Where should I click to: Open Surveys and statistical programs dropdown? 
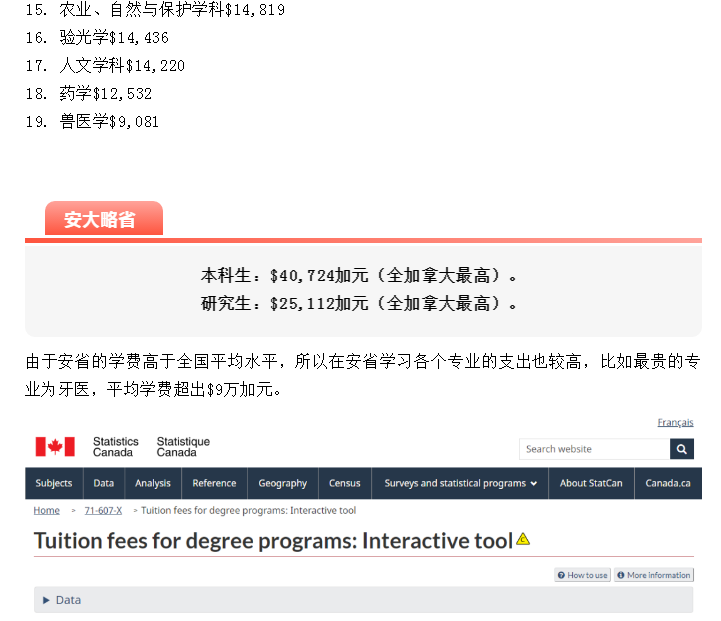click(x=460, y=483)
